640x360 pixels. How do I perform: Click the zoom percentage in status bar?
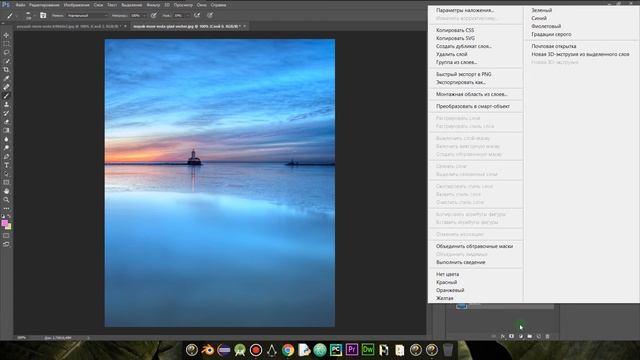point(21,338)
